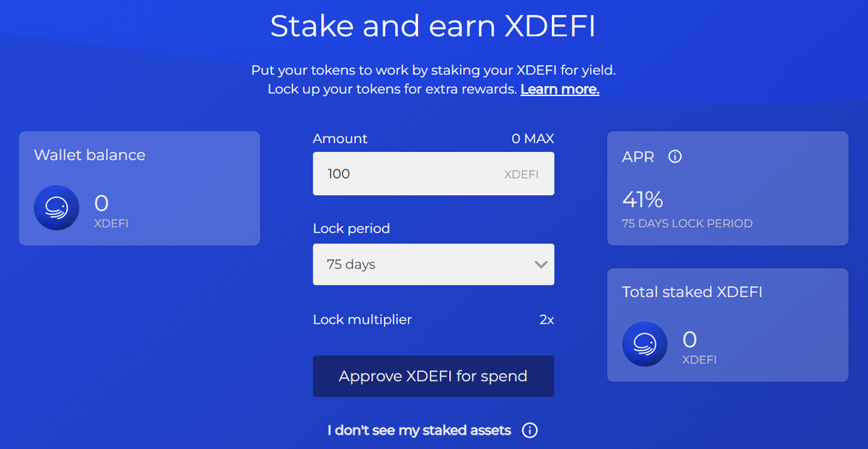Click info icon beside staked assets text
This screenshot has height=449, width=868.
pos(529,431)
